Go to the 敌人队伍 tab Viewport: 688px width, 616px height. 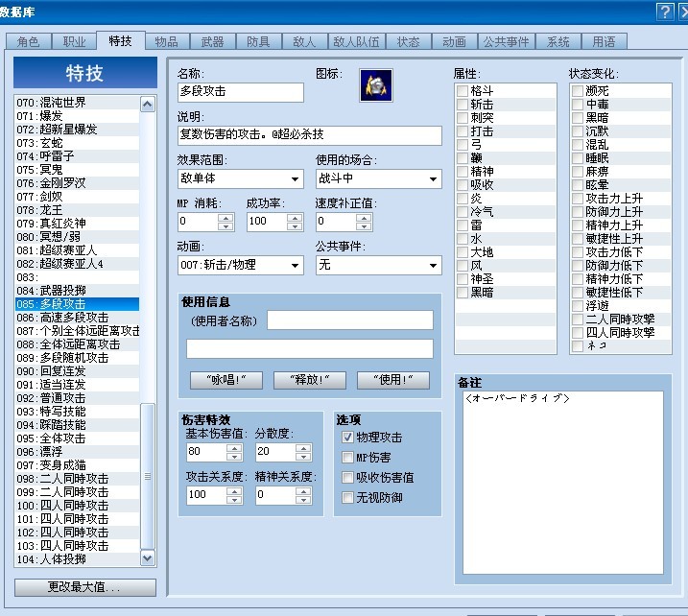pos(356,41)
